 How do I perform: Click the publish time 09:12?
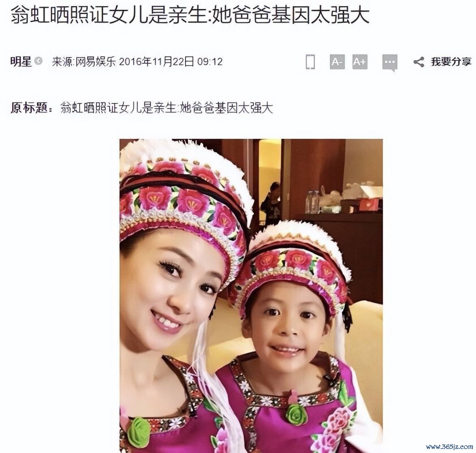tap(210, 62)
